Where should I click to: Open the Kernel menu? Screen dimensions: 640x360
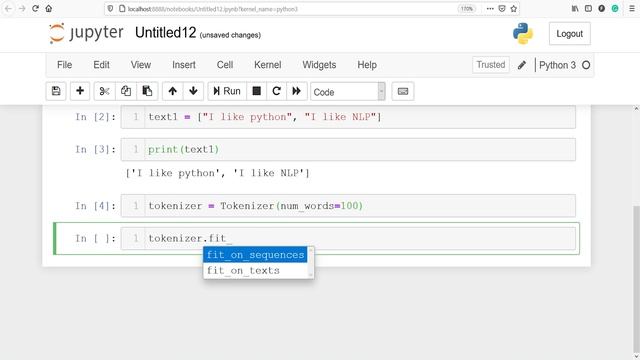pos(268,65)
